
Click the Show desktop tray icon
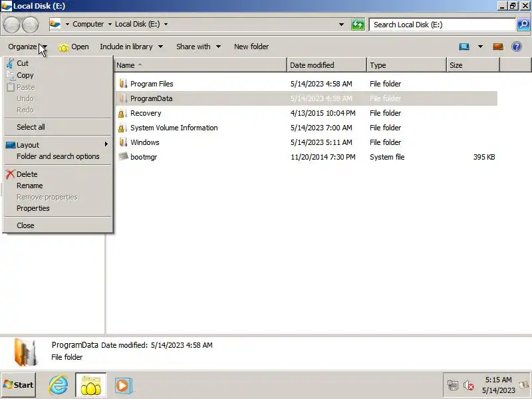525,385
